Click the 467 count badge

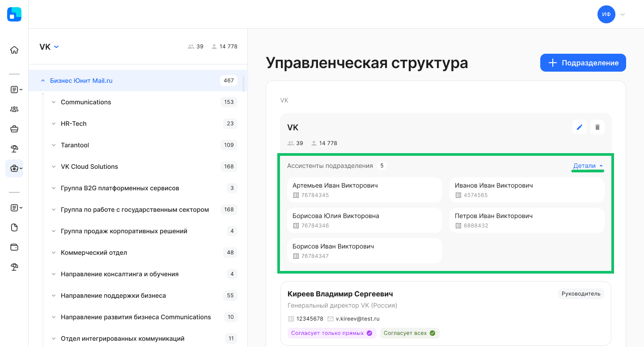pyautogui.click(x=229, y=81)
